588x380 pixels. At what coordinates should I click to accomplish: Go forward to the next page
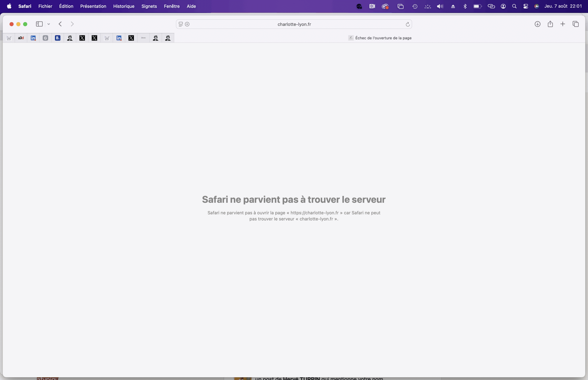(x=72, y=24)
